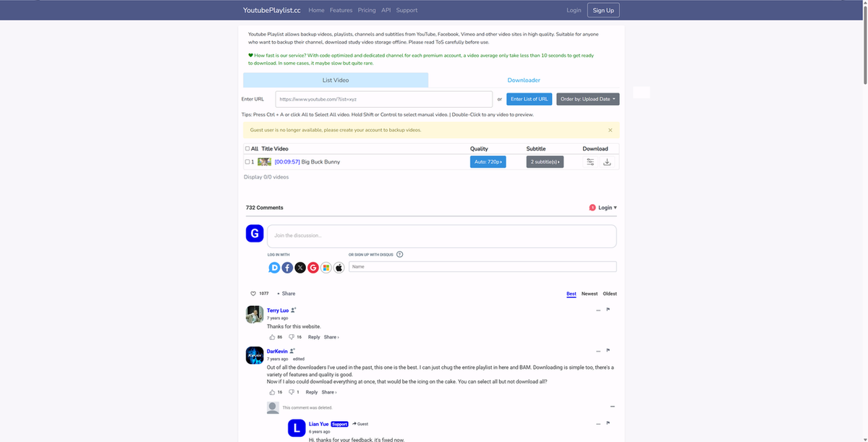Click the blue G guest avatar

pyautogui.click(x=255, y=234)
